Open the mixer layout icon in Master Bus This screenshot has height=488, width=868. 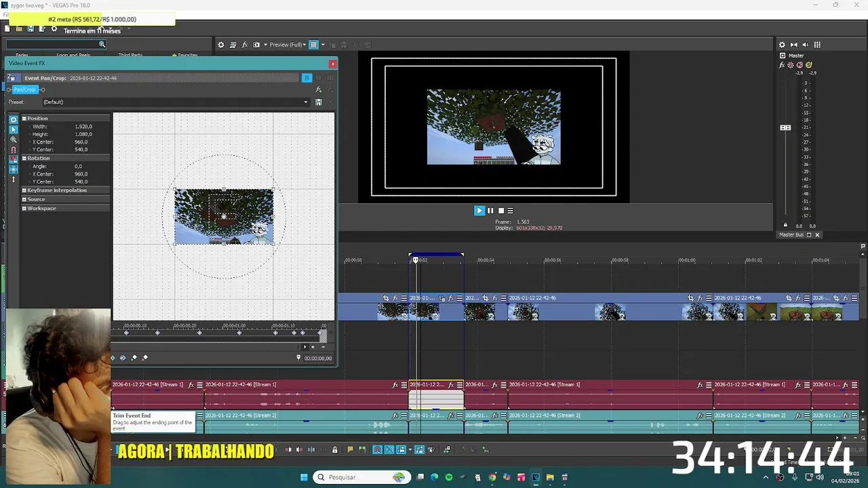tap(817, 45)
